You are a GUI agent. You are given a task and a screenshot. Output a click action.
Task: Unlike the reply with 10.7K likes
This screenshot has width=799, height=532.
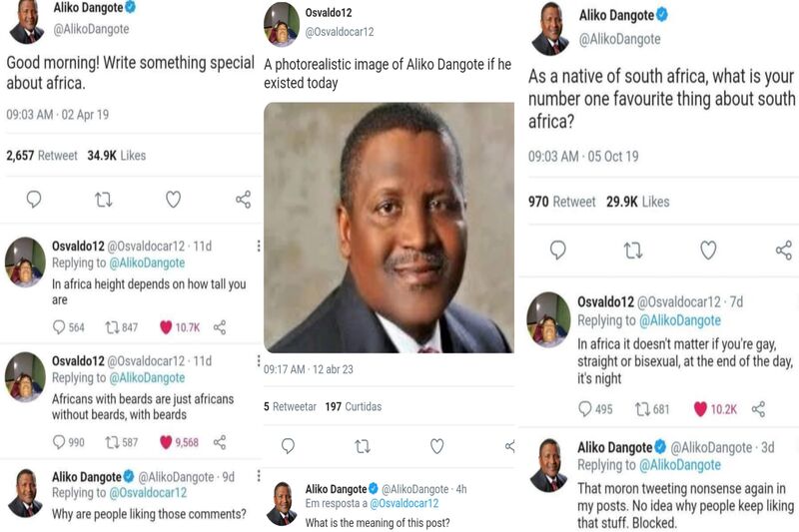click(x=166, y=327)
